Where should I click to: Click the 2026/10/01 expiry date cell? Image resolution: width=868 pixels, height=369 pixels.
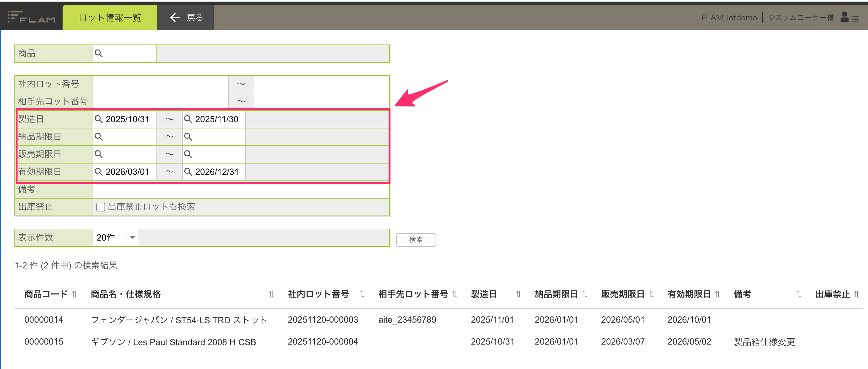point(689,320)
